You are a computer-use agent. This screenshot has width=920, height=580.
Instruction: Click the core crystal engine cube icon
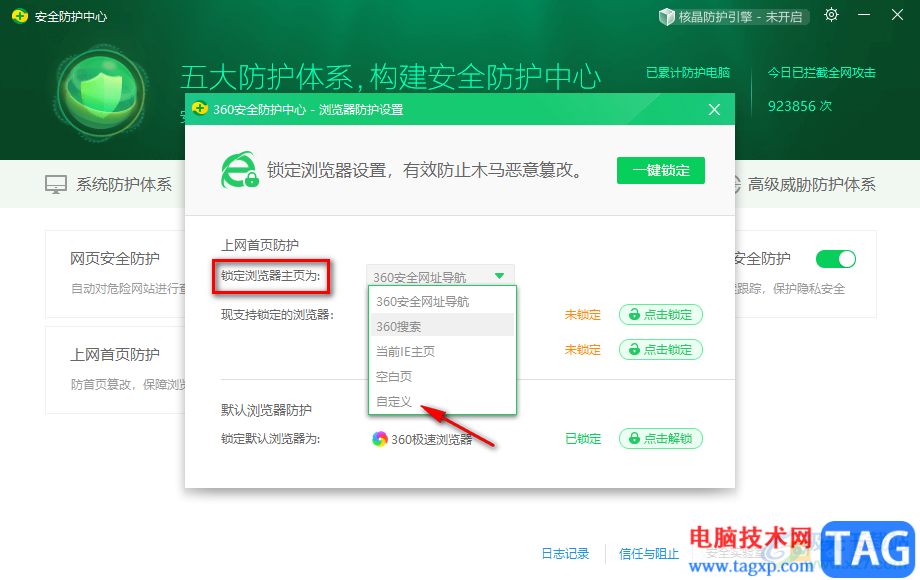click(x=667, y=16)
